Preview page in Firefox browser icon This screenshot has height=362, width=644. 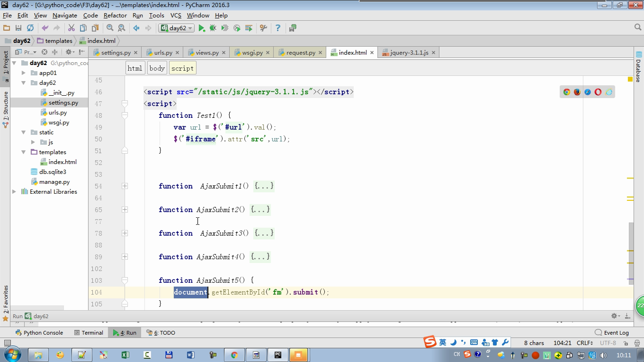(577, 92)
